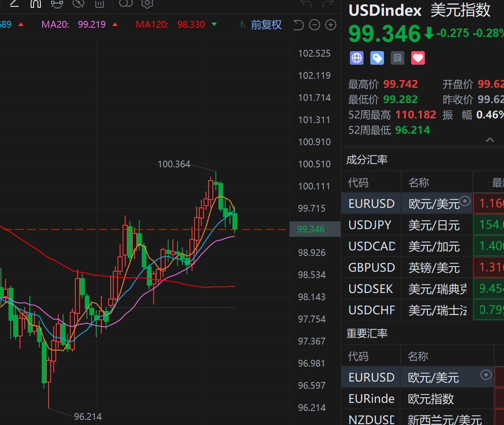Toggle eye icon on EURUSD component row
This screenshot has width=504, height=425.
[465, 201]
